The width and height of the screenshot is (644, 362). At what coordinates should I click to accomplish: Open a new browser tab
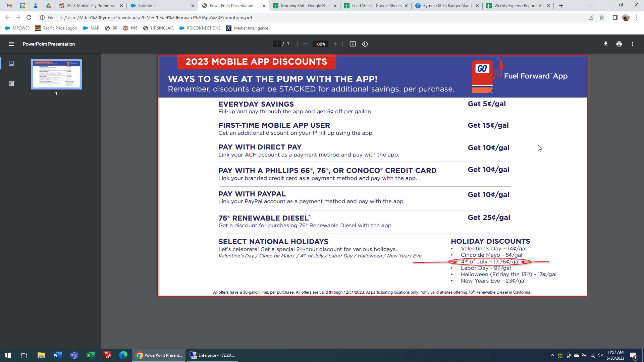(x=561, y=6)
